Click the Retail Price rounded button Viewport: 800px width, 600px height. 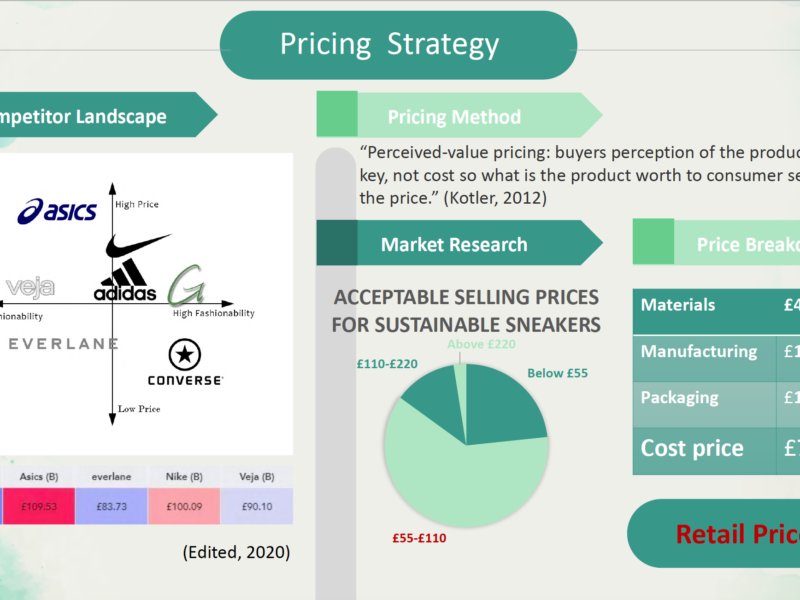tap(714, 533)
